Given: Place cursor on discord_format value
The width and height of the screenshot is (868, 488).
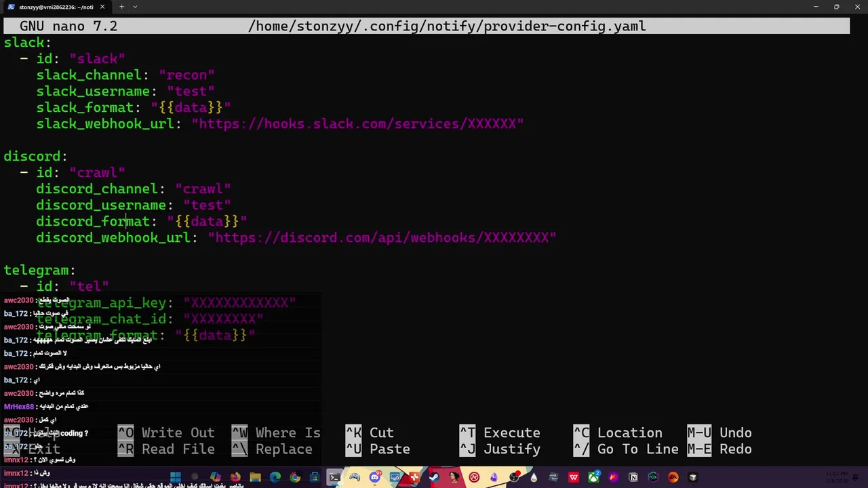Looking at the screenshot, I should tap(207, 222).
